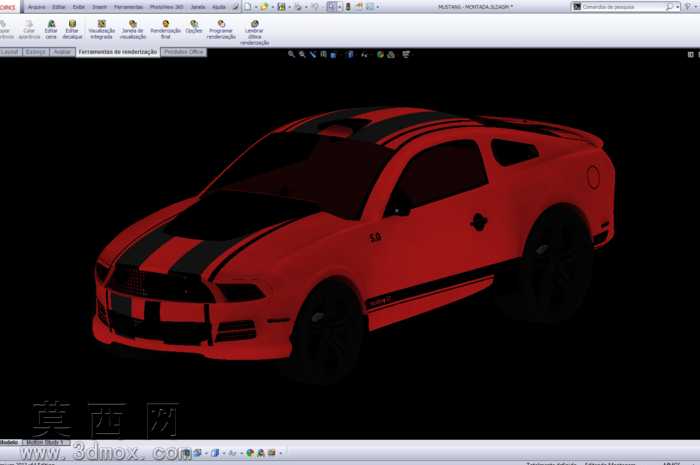Open Ferramentas menu

(x=129, y=7)
